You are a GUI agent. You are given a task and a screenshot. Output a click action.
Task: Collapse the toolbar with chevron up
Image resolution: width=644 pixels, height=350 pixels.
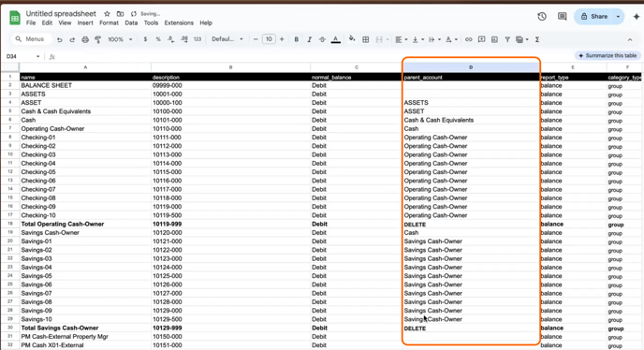click(x=630, y=39)
